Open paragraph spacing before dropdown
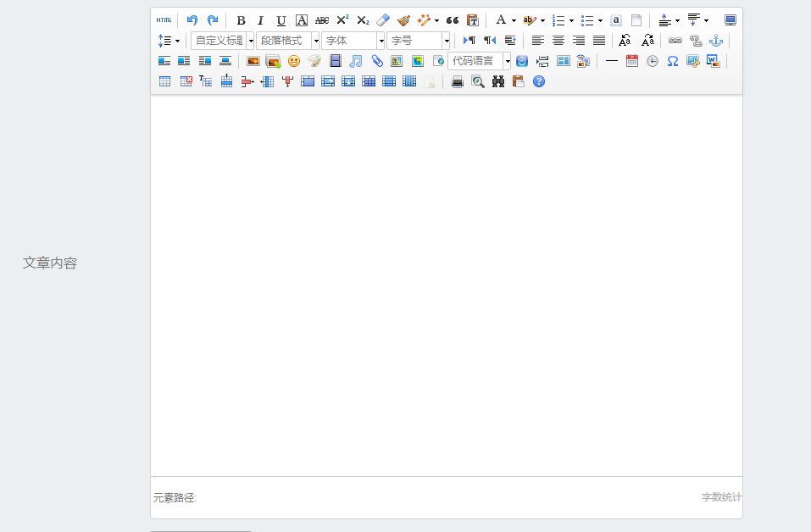Viewport: 811px width, 532px height. tap(678, 20)
